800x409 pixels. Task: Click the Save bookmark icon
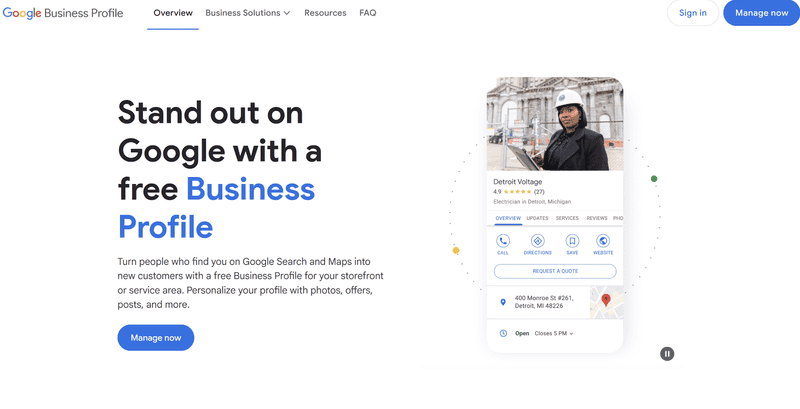(x=572, y=241)
